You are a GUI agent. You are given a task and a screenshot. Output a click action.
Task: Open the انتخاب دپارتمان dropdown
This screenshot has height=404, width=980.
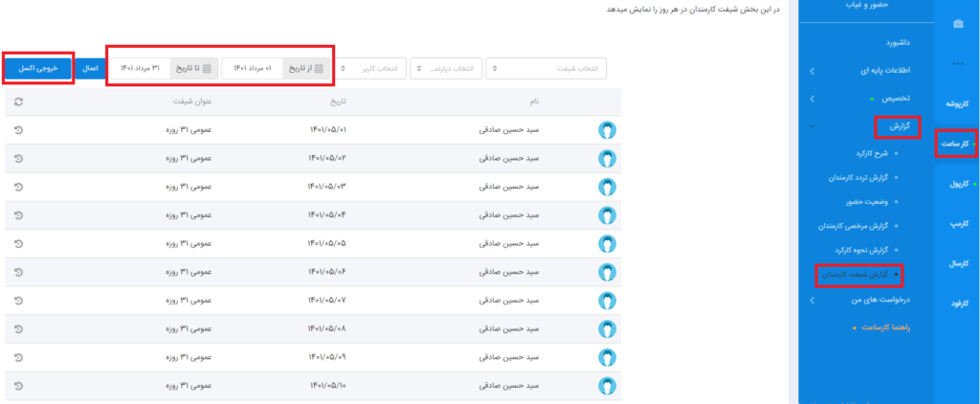[x=447, y=68]
